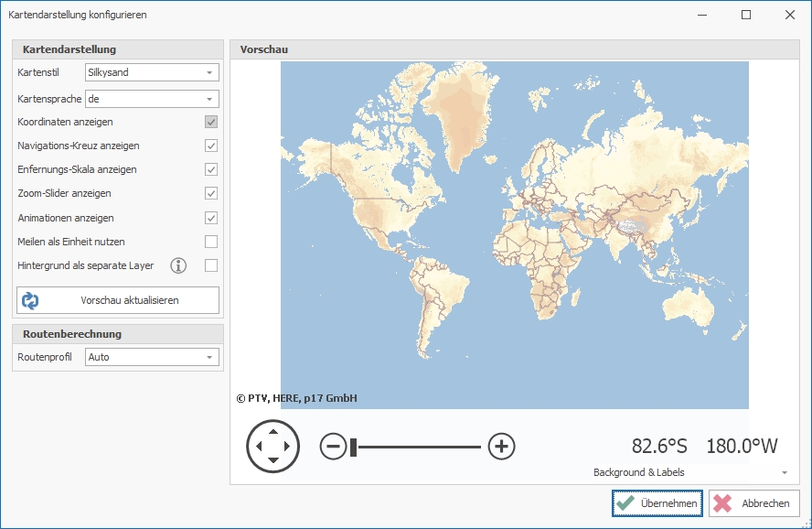
Task: Click the zoom-in plus icon on map
Action: 501,447
